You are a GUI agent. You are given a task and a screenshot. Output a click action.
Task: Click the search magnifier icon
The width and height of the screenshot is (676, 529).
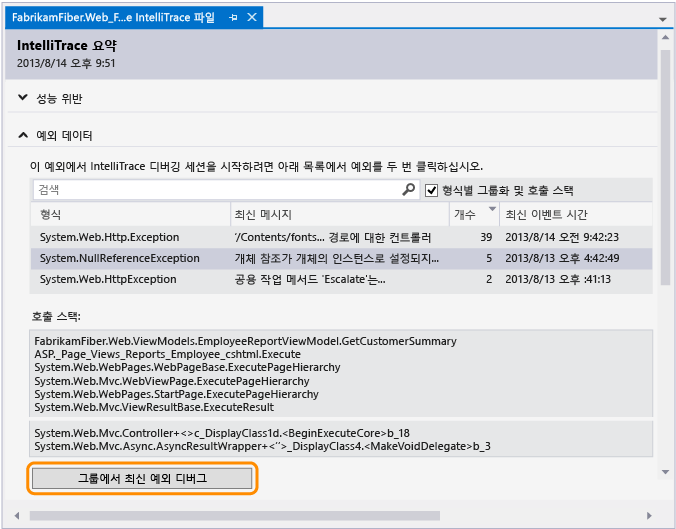click(x=408, y=189)
